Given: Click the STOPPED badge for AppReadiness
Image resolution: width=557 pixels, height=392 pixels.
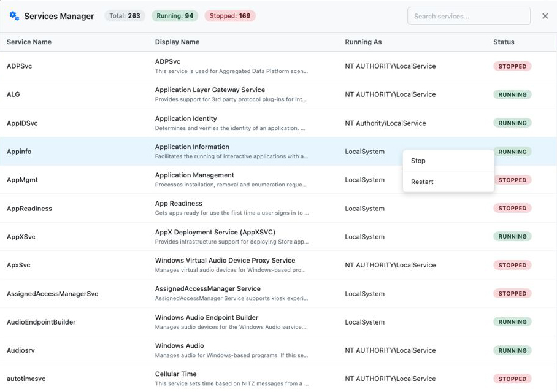Looking at the screenshot, I should click(x=512, y=209).
